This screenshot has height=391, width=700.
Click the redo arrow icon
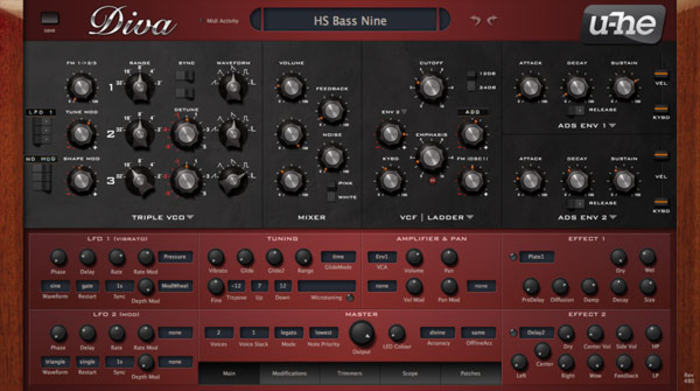pyautogui.click(x=492, y=20)
